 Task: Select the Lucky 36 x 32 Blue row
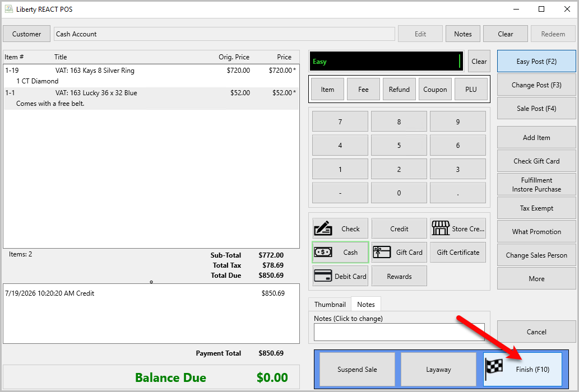tap(151, 98)
